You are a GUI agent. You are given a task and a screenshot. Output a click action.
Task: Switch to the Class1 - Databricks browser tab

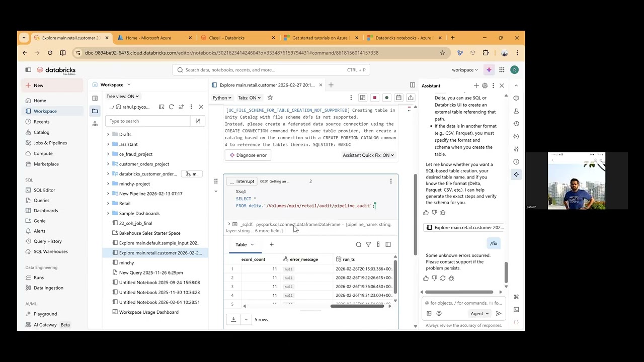(238, 38)
